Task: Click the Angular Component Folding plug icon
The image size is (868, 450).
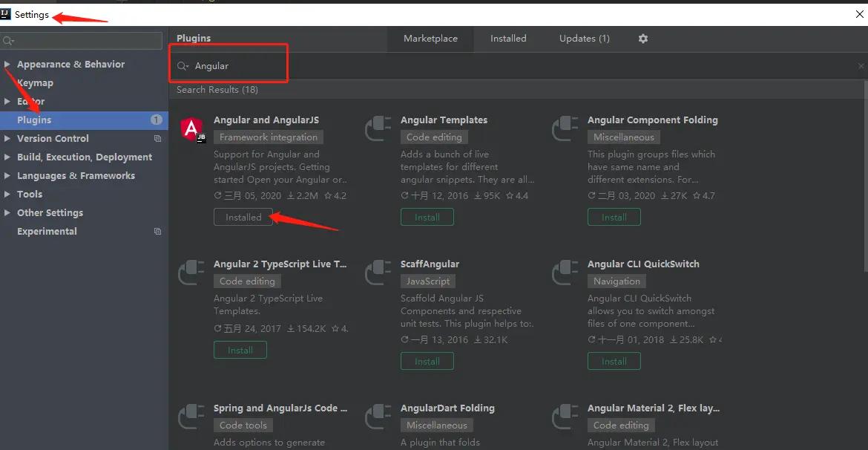Action: 566,129
